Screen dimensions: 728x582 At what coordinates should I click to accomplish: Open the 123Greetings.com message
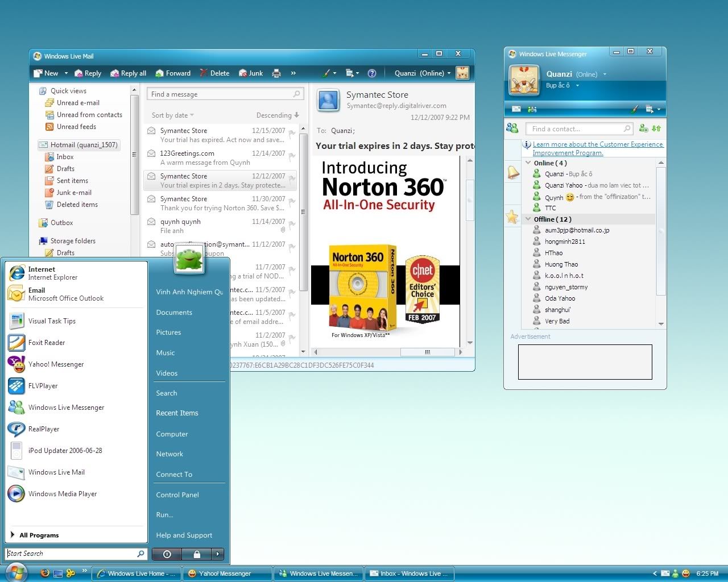[x=221, y=158]
